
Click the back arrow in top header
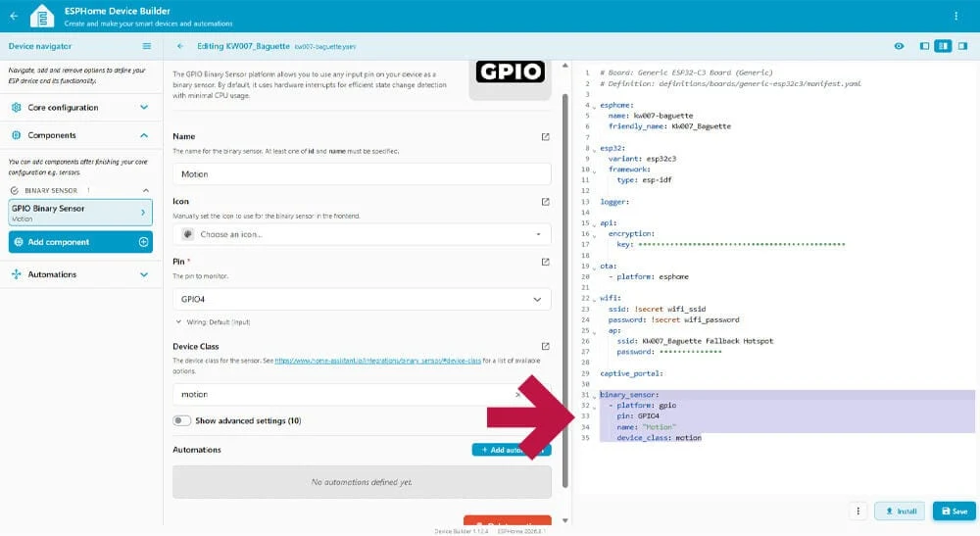(x=14, y=17)
